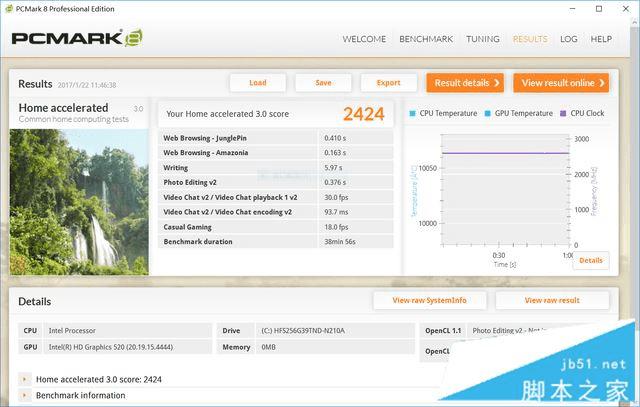Viewport: 640px width, 407px height.
Task: Click the OpenCL 1.1 label
Action: pyautogui.click(x=443, y=331)
